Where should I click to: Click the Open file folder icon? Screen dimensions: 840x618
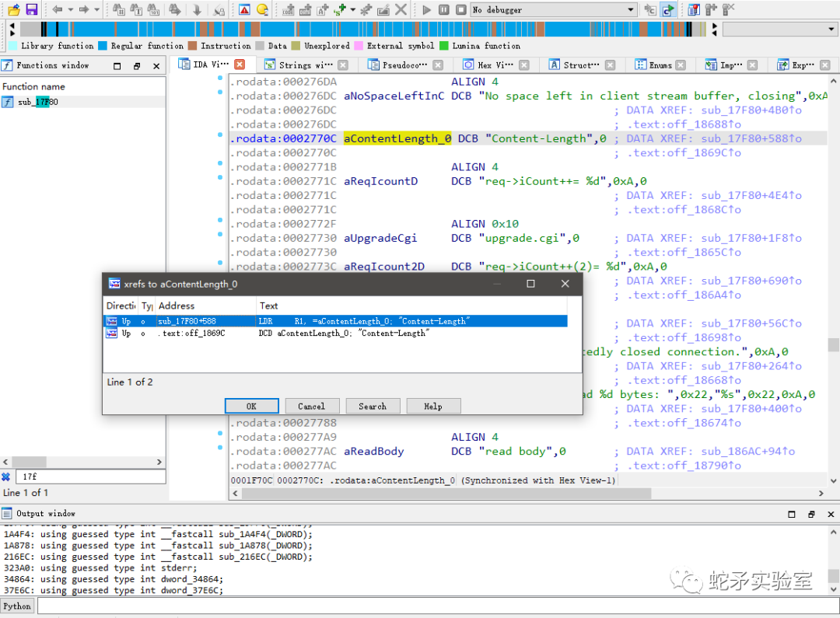[x=14, y=9]
